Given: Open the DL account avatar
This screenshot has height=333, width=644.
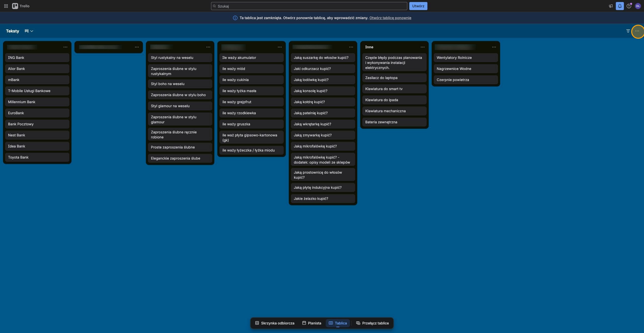Looking at the screenshot, I should tap(638, 6).
